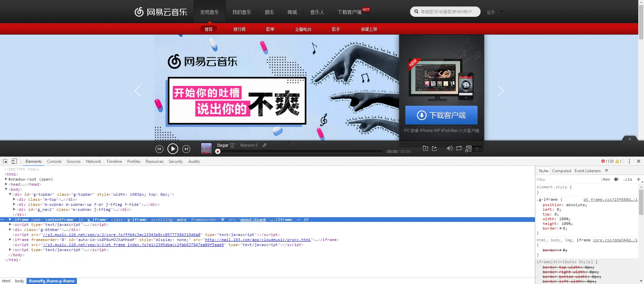
Task: Click the Maroon 5 artist link
Action: pos(249,145)
